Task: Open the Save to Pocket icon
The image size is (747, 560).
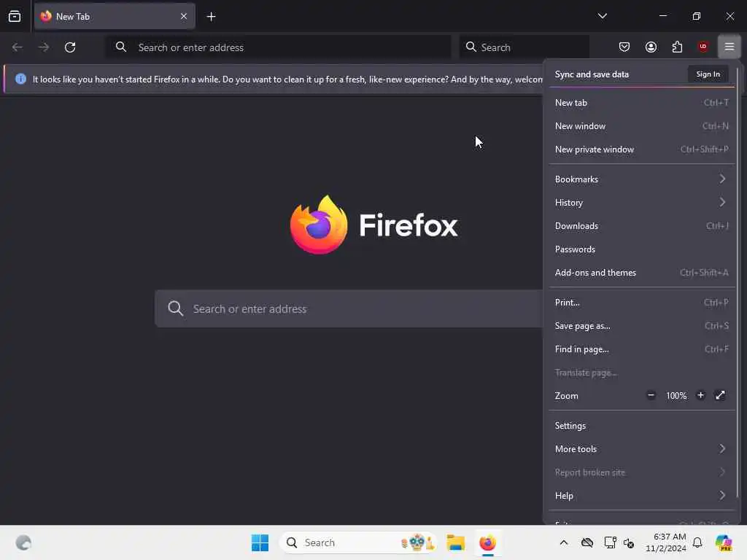Action: (624, 47)
